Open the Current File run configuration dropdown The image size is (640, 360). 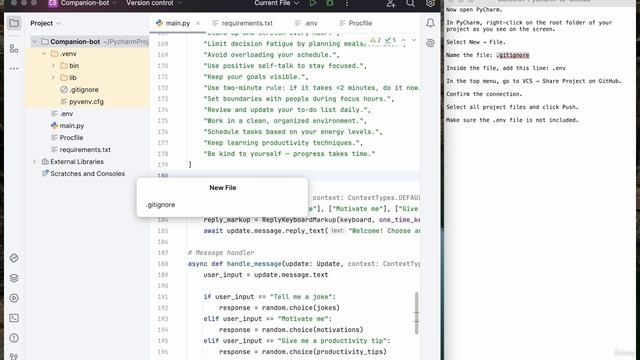(x=276, y=3)
